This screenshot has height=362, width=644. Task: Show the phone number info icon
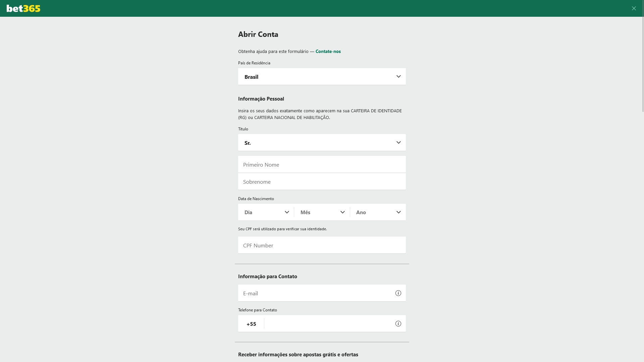click(398, 324)
